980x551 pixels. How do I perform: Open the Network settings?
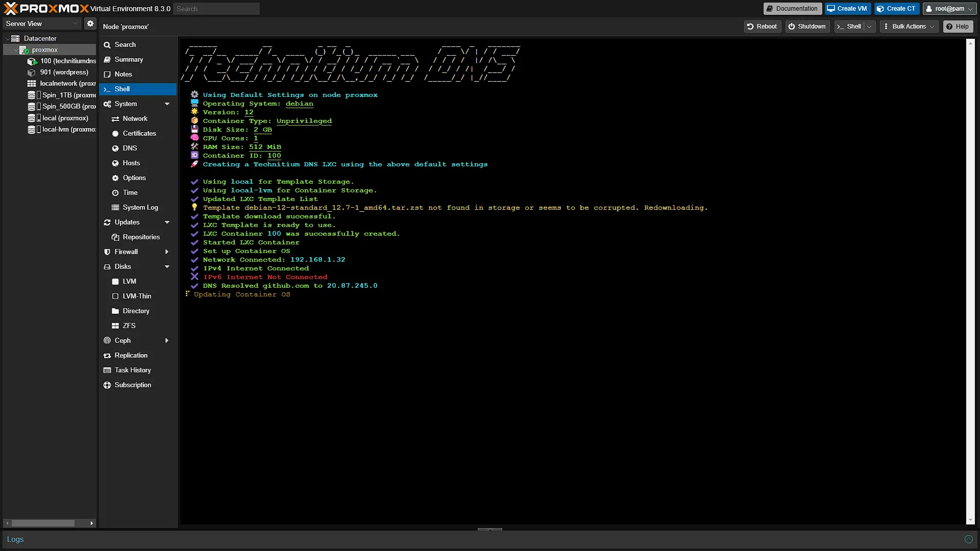[138, 119]
